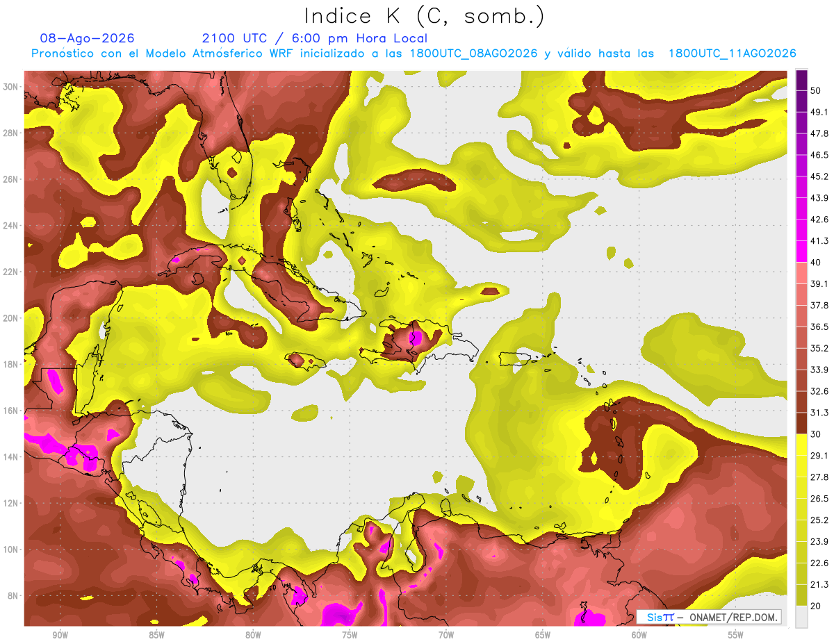Viewport: 834px width, 644px height.
Task: Click the "22N" latitude label
Action: click(x=10, y=272)
